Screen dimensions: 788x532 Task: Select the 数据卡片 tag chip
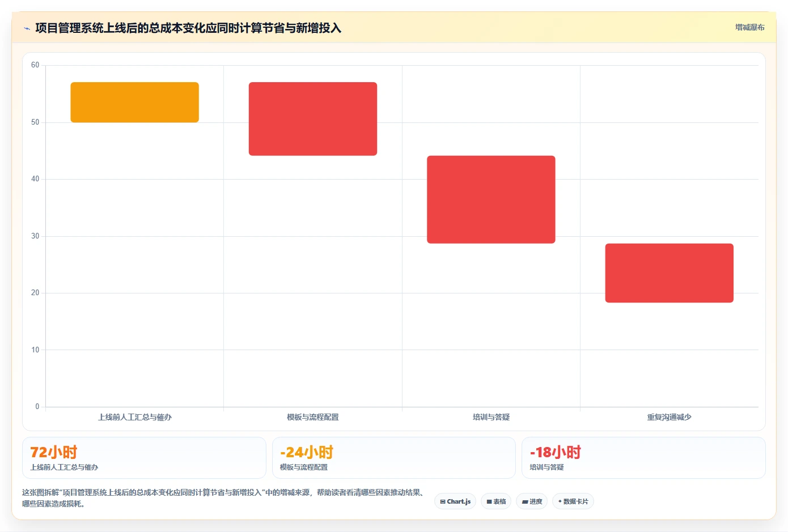[573, 501]
